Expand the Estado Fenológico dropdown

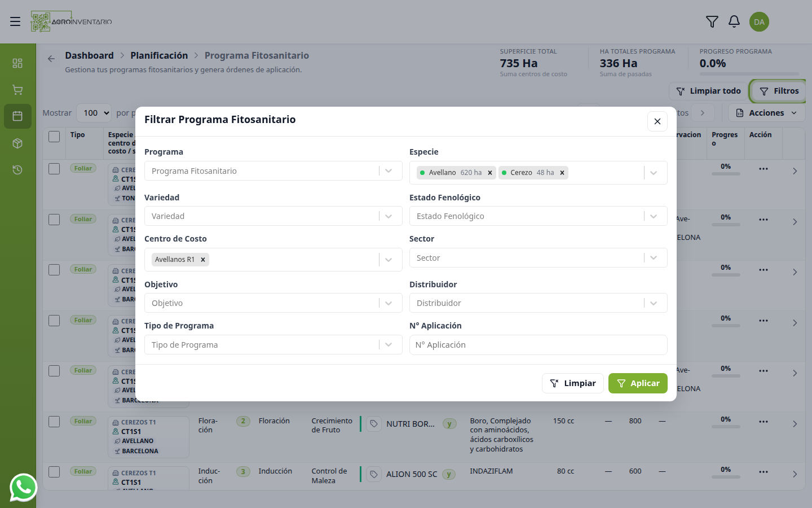click(x=539, y=216)
